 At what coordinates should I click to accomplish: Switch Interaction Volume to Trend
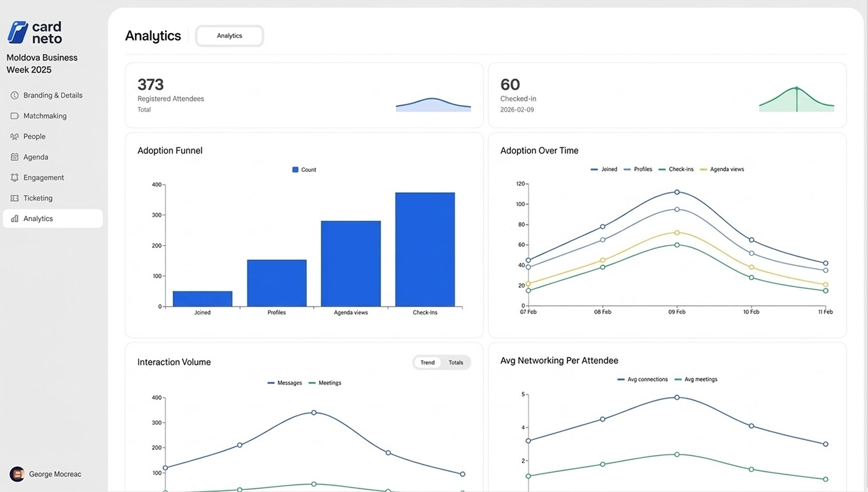point(427,363)
